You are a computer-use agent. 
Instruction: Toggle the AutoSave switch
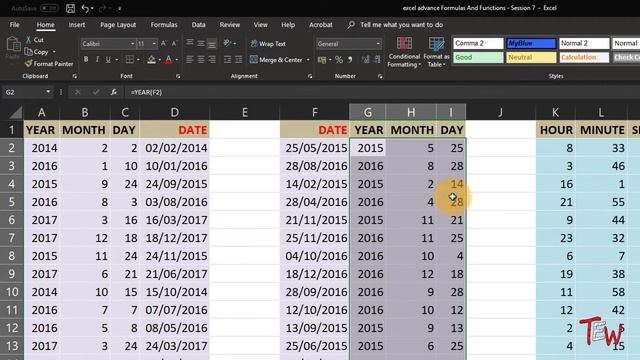click(x=49, y=8)
